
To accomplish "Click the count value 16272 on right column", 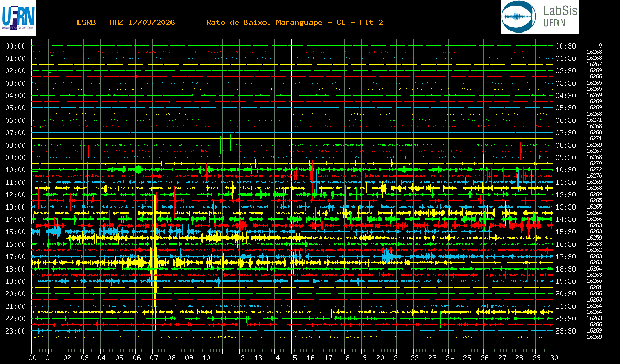I will tap(594, 169).
